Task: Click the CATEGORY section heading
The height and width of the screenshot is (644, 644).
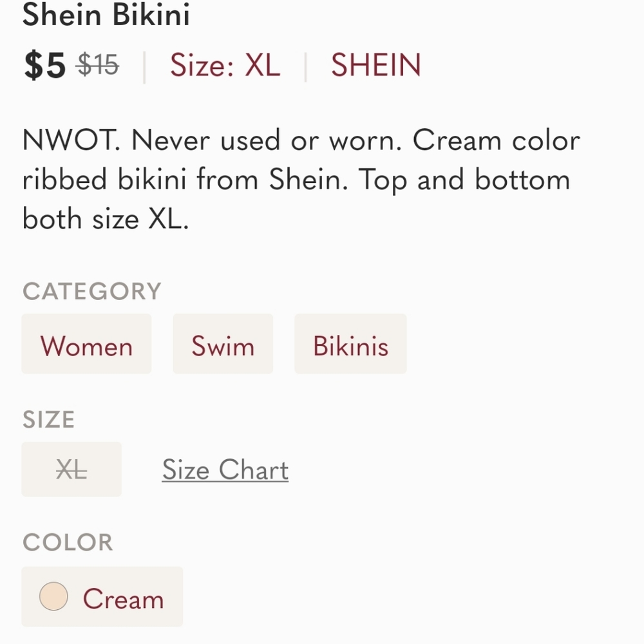Action: (x=91, y=291)
